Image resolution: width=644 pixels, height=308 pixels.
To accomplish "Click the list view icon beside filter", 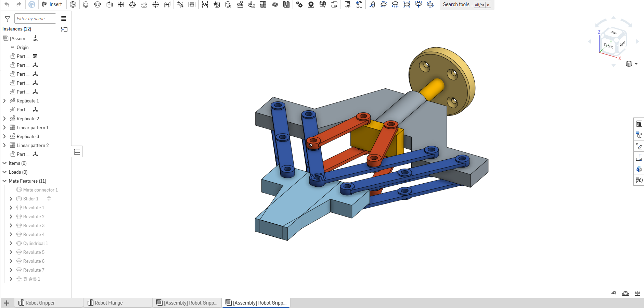I will [63, 19].
